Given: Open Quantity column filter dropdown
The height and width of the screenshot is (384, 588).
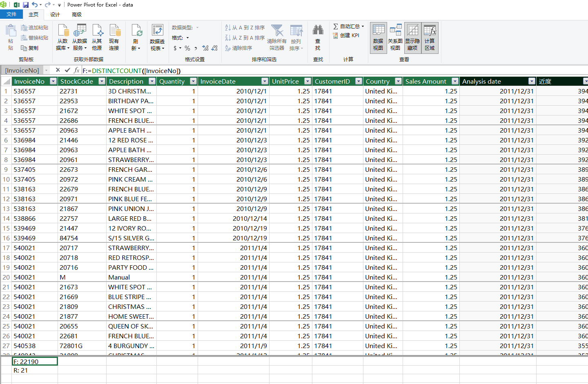Looking at the screenshot, I should [194, 81].
